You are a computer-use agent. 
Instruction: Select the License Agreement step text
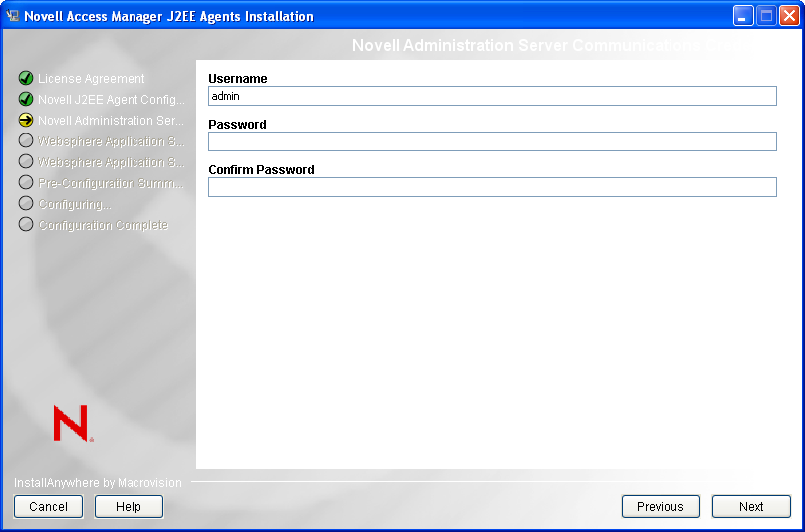pyautogui.click(x=92, y=79)
